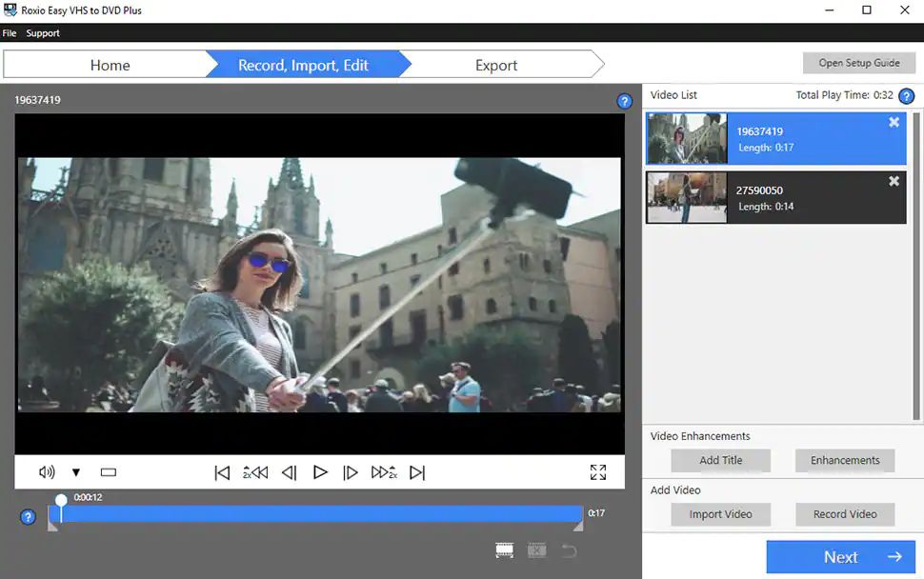Open the File menu
Screen dimensions: 924x579
click(10, 33)
